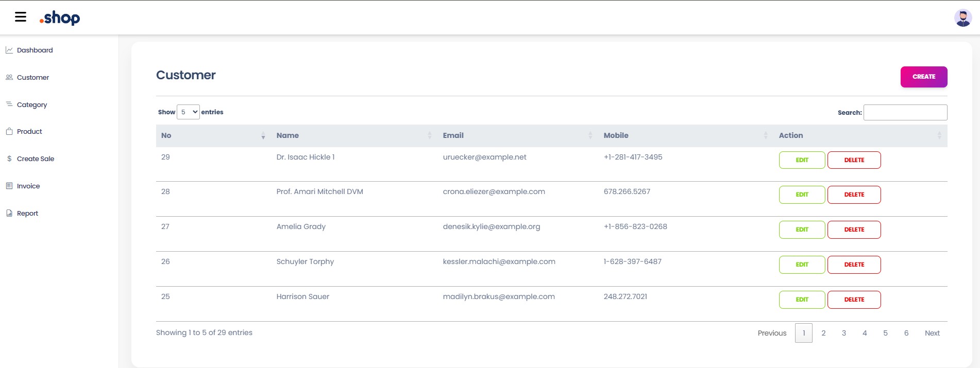The width and height of the screenshot is (980, 368).
Task: Click Next pagination link
Action: [932, 333]
